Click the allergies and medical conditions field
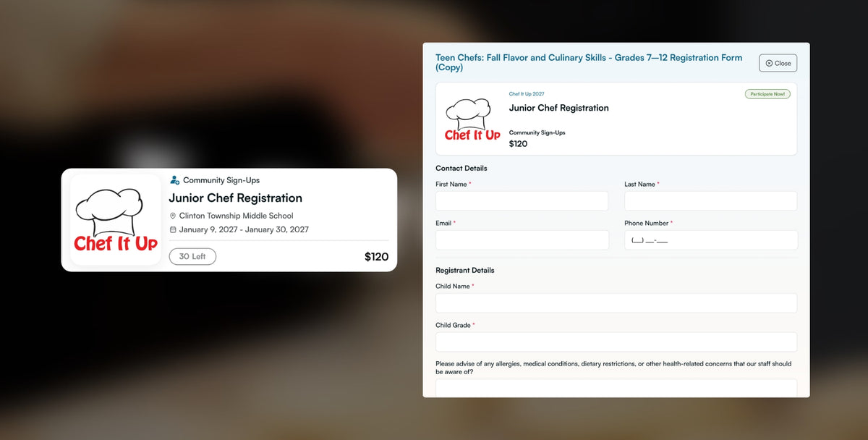The image size is (868, 440). pyautogui.click(x=616, y=388)
